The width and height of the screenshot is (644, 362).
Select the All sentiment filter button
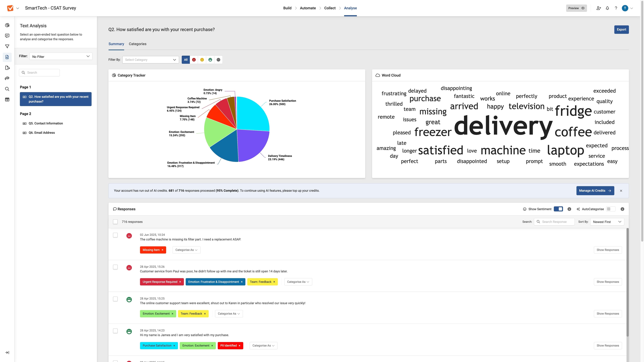coord(186,60)
